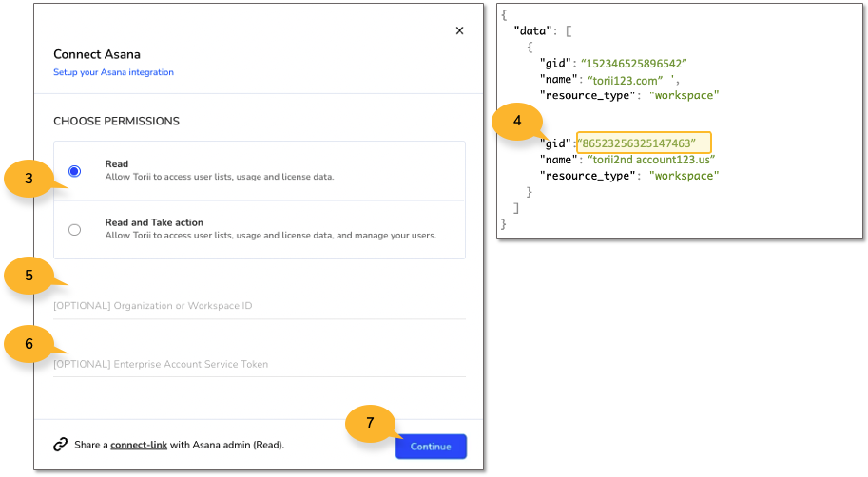Image resolution: width=868 pixels, height=477 pixels.
Task: Click the Read option description text
Action: 220,177
